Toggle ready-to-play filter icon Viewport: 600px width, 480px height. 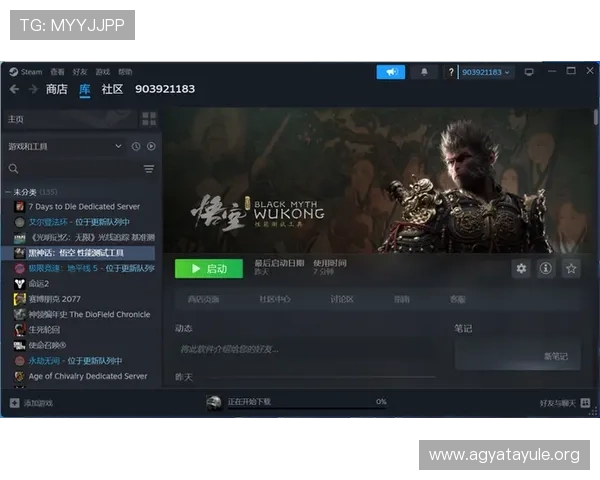point(151,146)
